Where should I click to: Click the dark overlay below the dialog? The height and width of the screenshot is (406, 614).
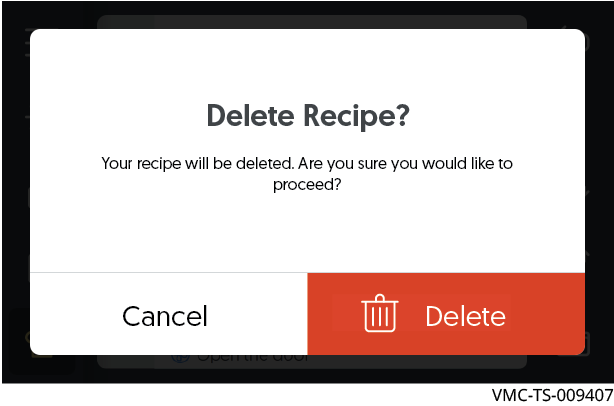coord(307,372)
